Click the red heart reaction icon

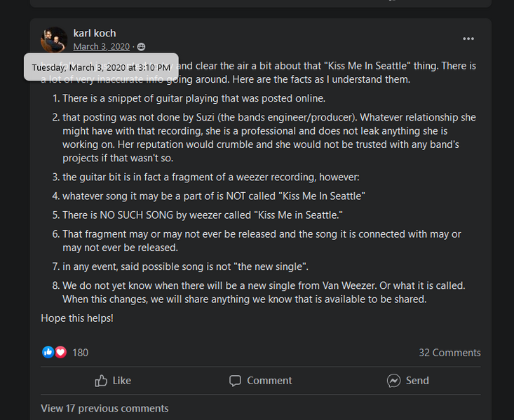click(60, 352)
